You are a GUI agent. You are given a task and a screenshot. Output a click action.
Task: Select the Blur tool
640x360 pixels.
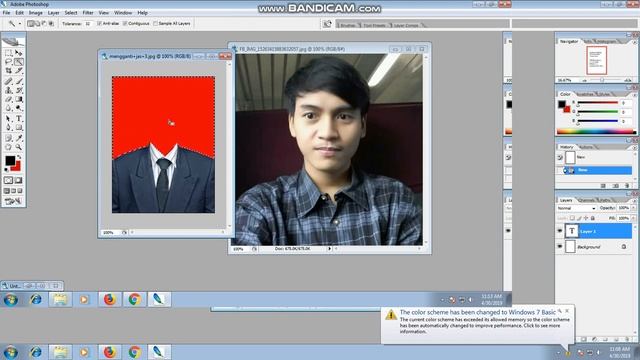tap(8, 108)
